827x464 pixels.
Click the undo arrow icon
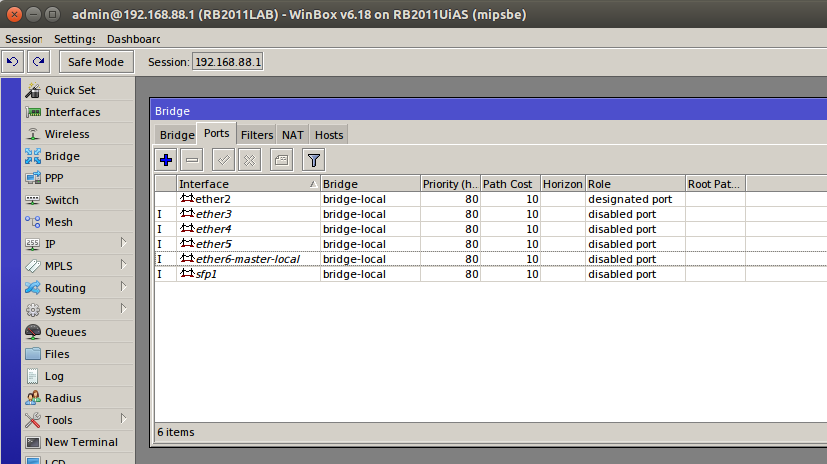(x=14, y=62)
